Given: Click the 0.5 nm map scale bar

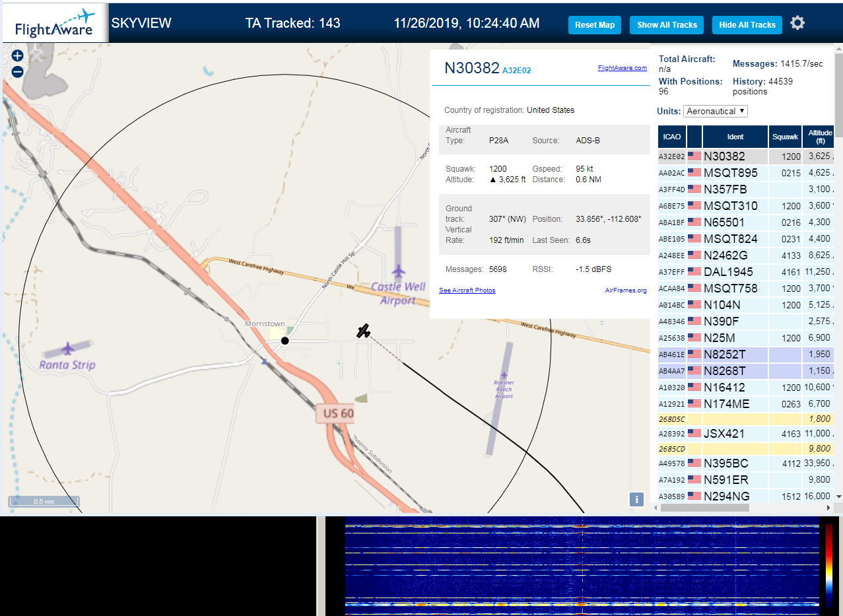Looking at the screenshot, I should (44, 502).
